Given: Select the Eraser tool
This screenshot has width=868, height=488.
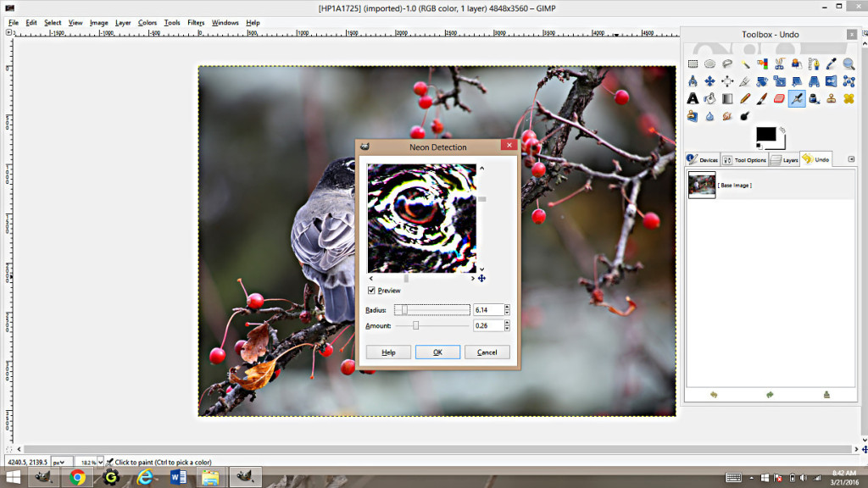Looking at the screenshot, I should click(x=778, y=97).
